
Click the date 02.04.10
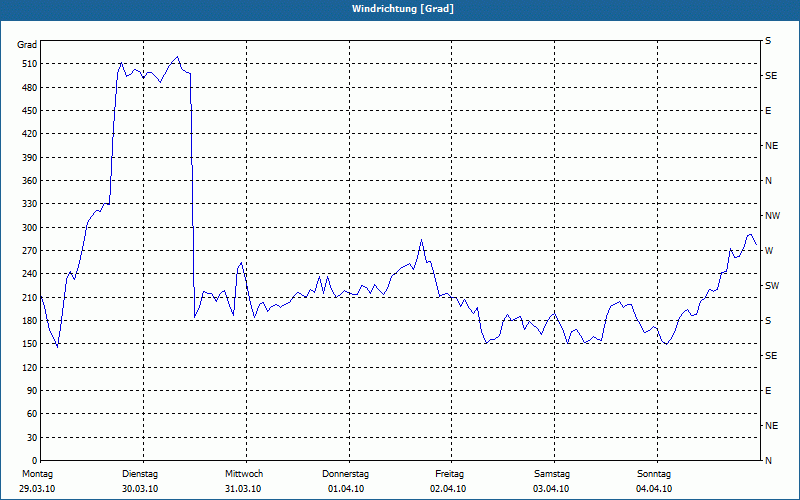pos(448,489)
